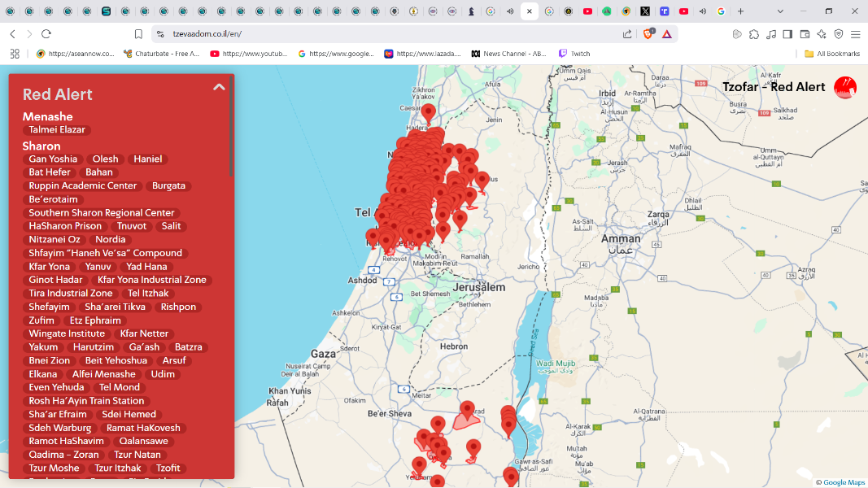
Task: Select the Qalansawe alert tag
Action: (143, 441)
